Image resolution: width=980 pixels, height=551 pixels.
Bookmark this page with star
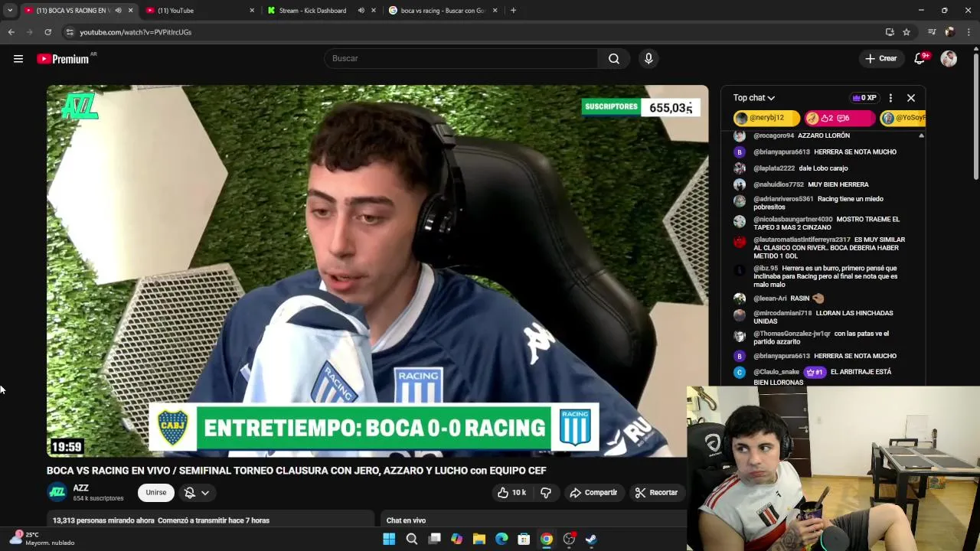coord(906,32)
